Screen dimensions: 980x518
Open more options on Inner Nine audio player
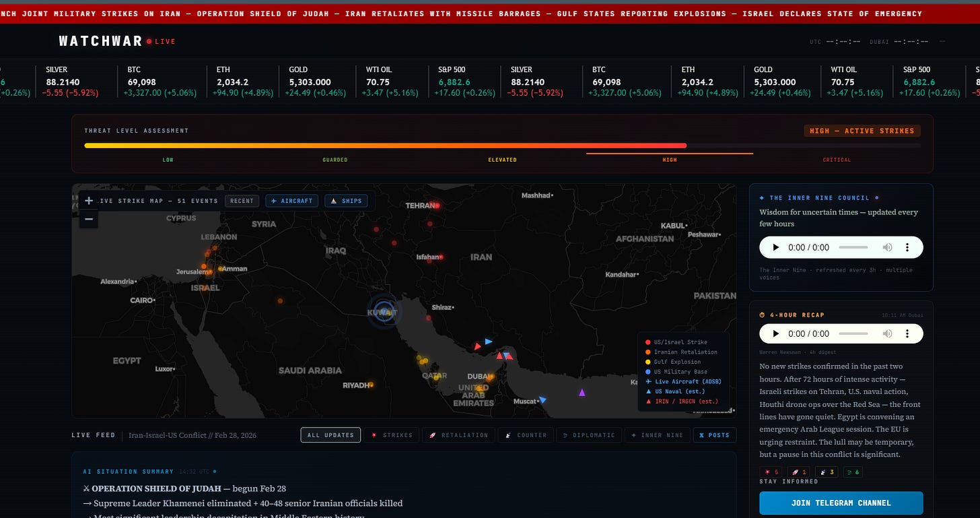907,247
